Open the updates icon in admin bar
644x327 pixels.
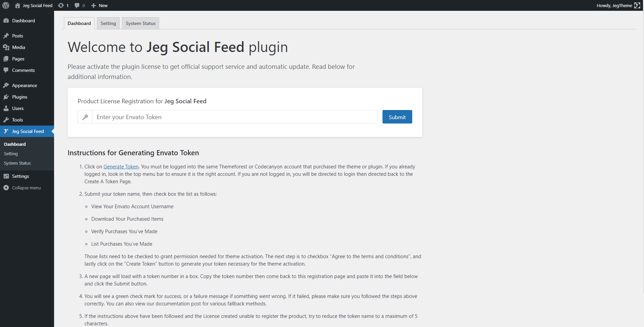pyautogui.click(x=61, y=5)
